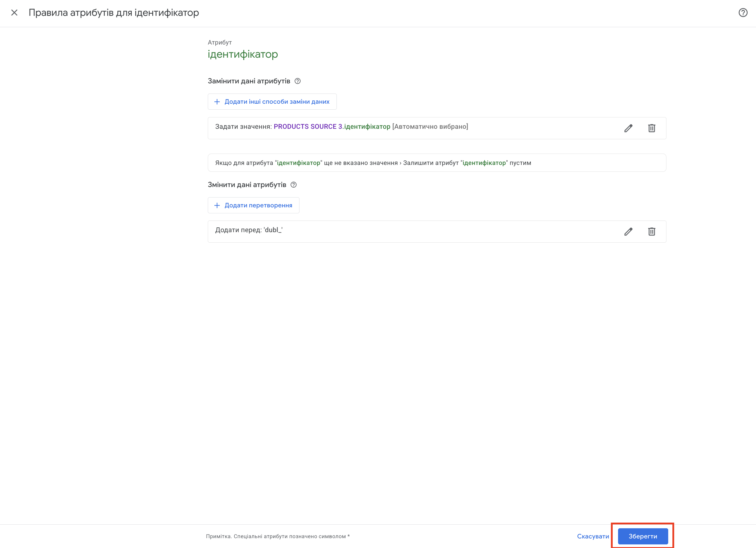This screenshot has height=548, width=756.
Task: Click the Примітка footer note text
Action: (278, 536)
